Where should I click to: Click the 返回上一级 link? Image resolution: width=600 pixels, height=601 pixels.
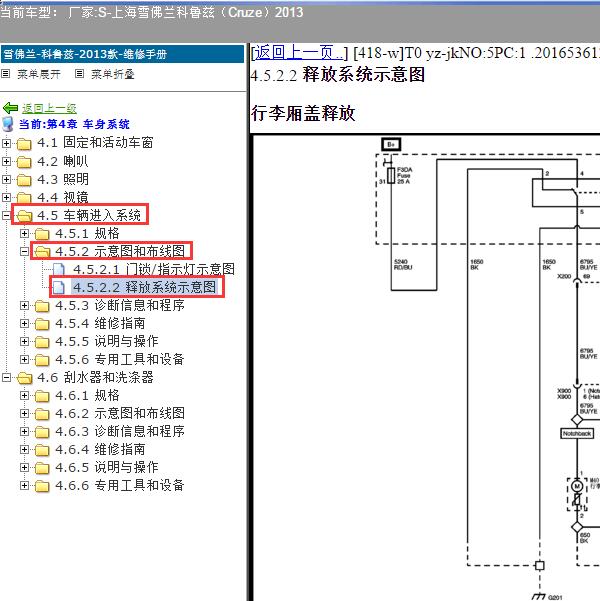(49, 108)
